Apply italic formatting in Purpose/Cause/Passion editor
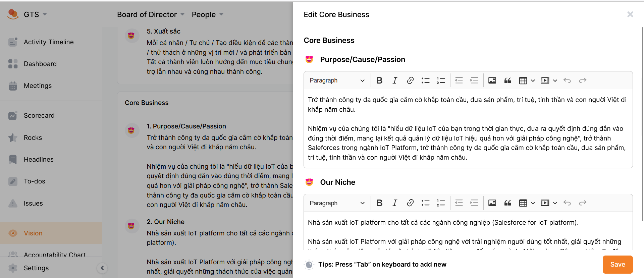Image resolution: width=644 pixels, height=278 pixels. click(x=395, y=80)
